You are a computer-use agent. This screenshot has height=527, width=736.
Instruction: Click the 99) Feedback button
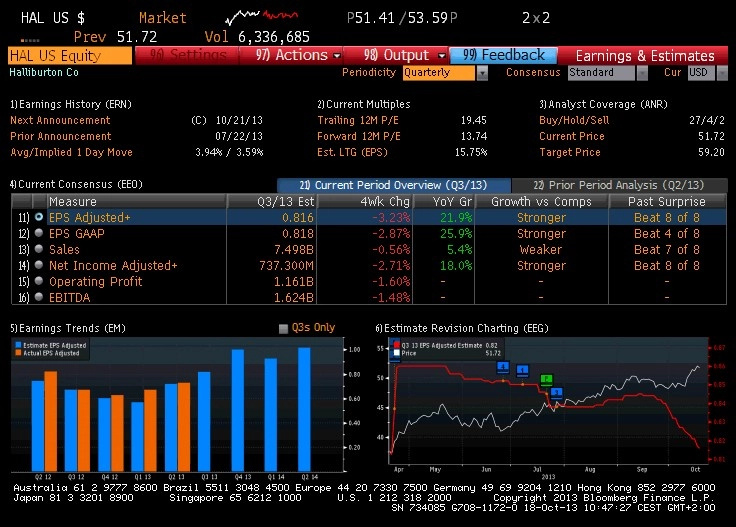(503, 55)
